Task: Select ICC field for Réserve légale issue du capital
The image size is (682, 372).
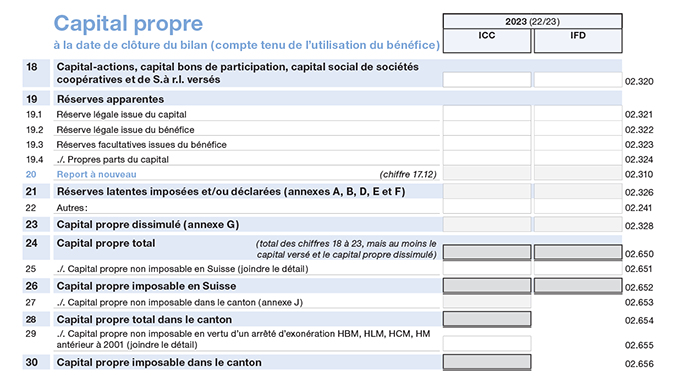Action: (x=487, y=114)
